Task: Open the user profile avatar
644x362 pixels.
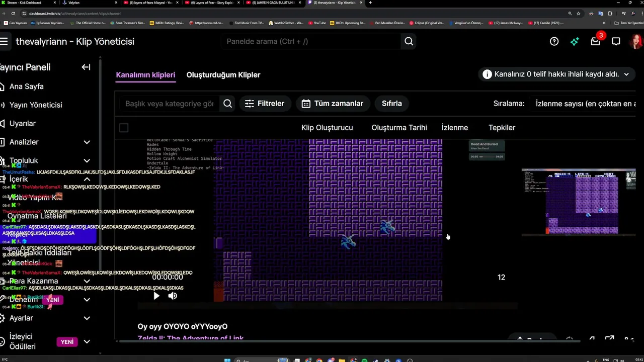Action: pos(636,42)
